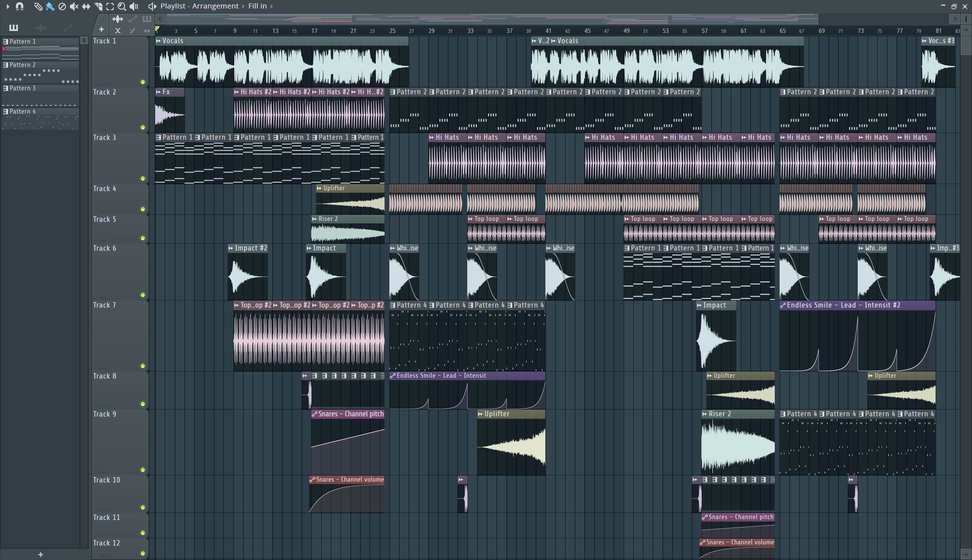Click the overview minimap scrollbar at the top
The image size is (972, 560).
(492, 18)
